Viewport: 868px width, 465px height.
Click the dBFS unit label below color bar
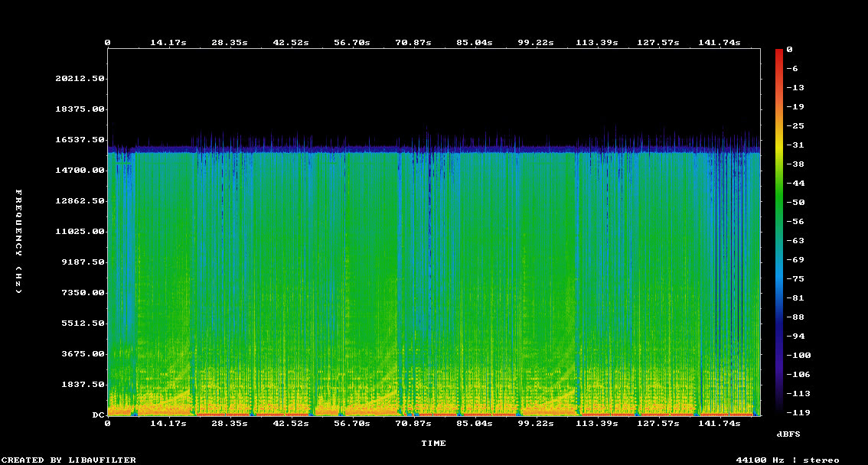point(788,434)
